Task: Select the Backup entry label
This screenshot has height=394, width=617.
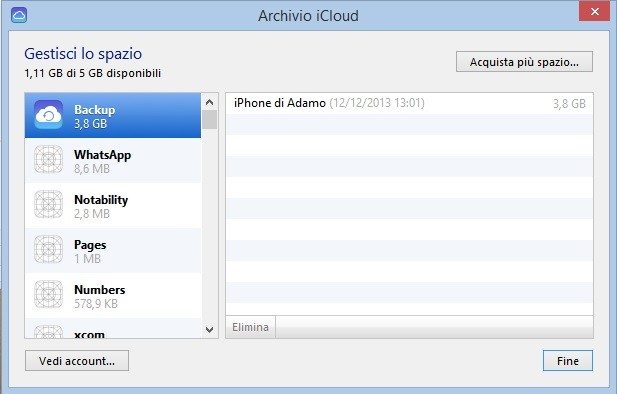Action: pos(94,109)
